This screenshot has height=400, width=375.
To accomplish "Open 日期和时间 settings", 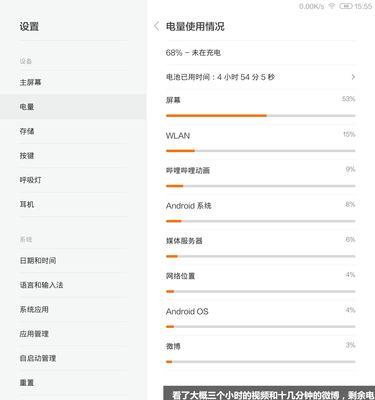I will (73, 260).
